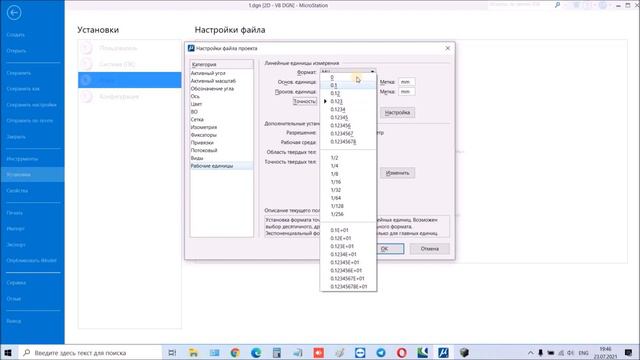Image resolution: width=640 pixels, height=360 pixels.
Task: Click the Настройка button
Action: click(x=397, y=112)
